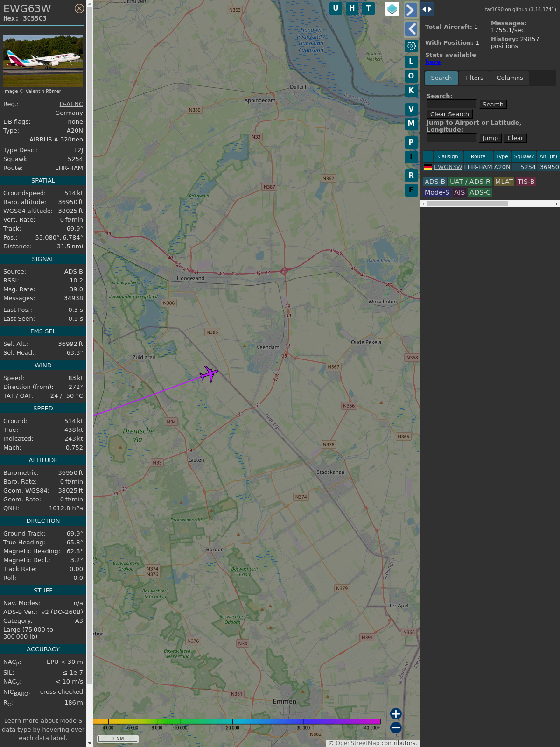Click the horizontal scrollbar under aircraft table
The width and height of the screenshot is (560, 747).
[x=467, y=204]
